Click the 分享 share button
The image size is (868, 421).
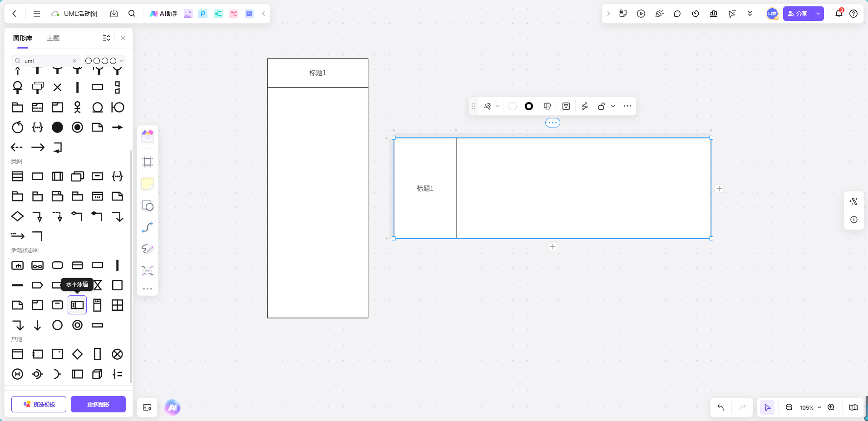click(x=798, y=14)
